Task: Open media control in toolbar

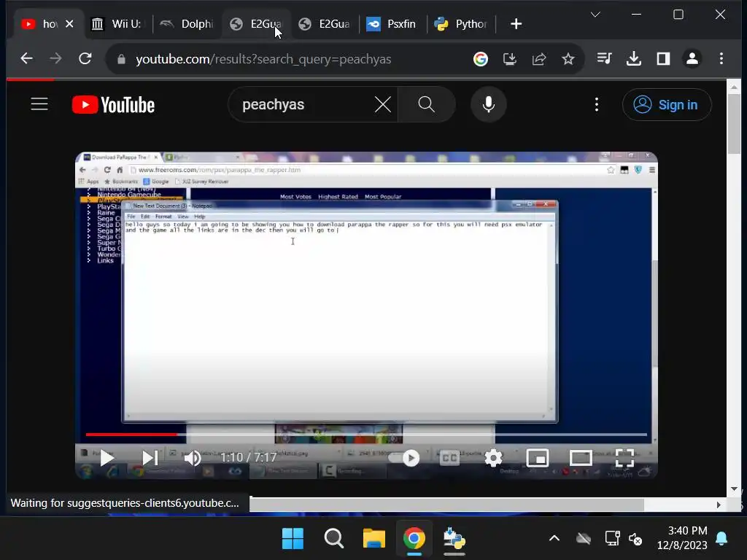Action: [604, 58]
